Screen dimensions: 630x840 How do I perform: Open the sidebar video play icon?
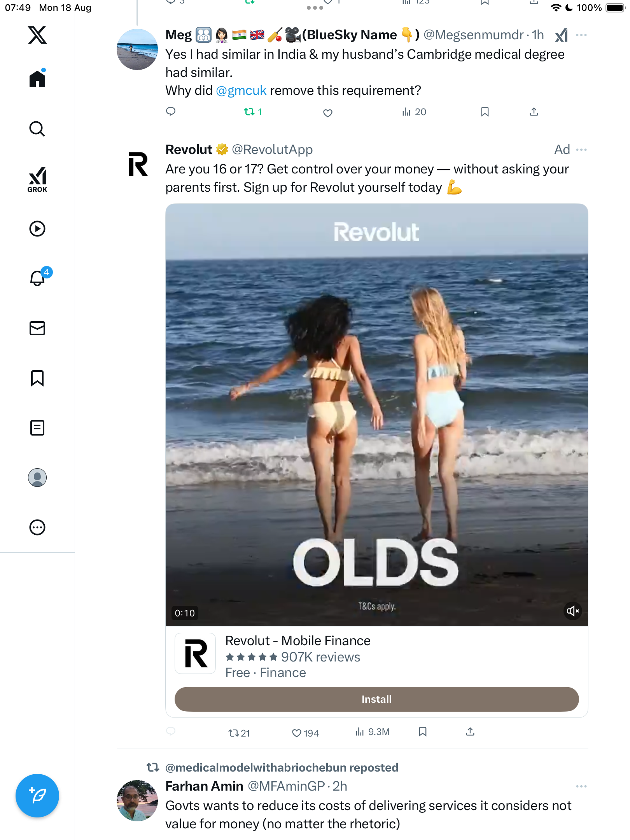pyautogui.click(x=37, y=229)
